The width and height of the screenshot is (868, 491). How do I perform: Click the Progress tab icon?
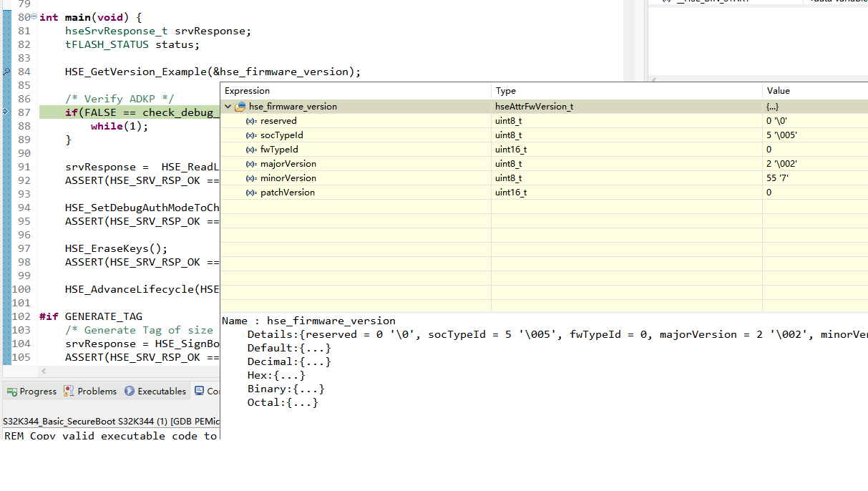click(12, 392)
